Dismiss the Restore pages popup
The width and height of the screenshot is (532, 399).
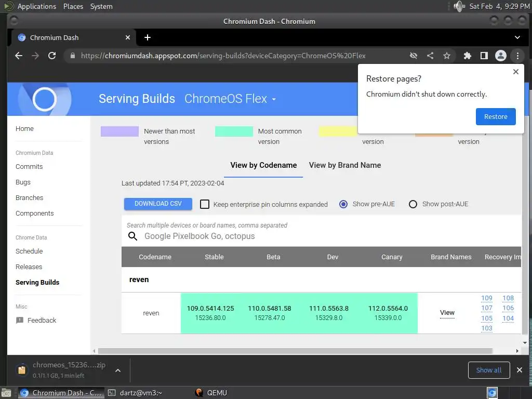[516, 72]
